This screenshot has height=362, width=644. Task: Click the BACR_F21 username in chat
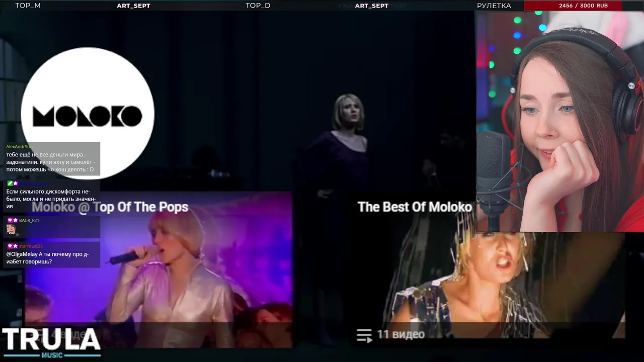29,221
